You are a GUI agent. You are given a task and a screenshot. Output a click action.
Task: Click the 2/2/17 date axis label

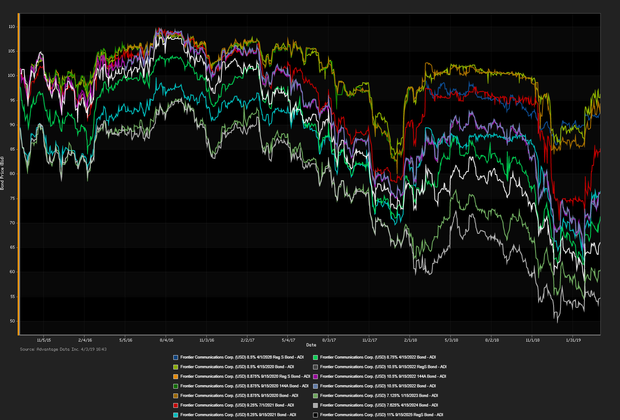point(248,340)
